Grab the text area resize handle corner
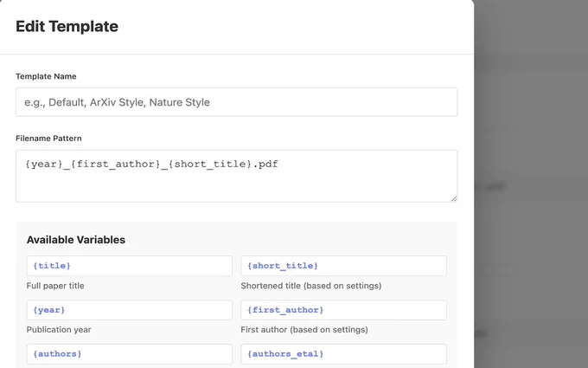 coord(454,198)
